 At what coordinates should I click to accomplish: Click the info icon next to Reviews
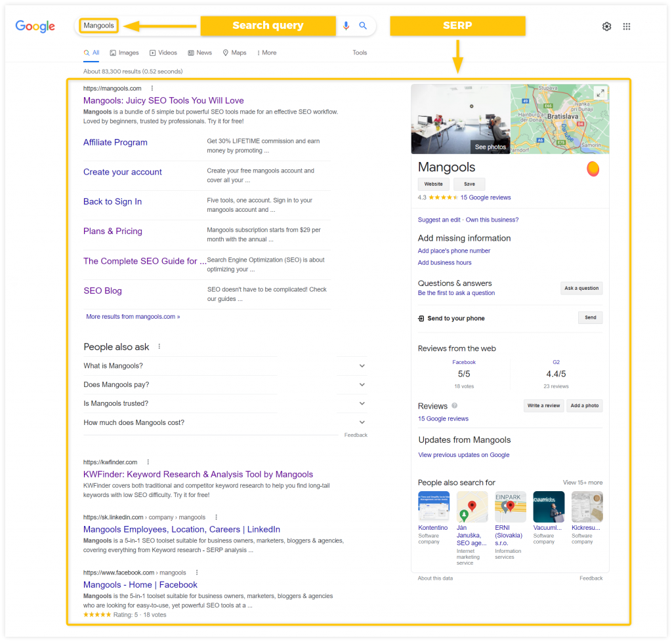pyautogui.click(x=453, y=405)
